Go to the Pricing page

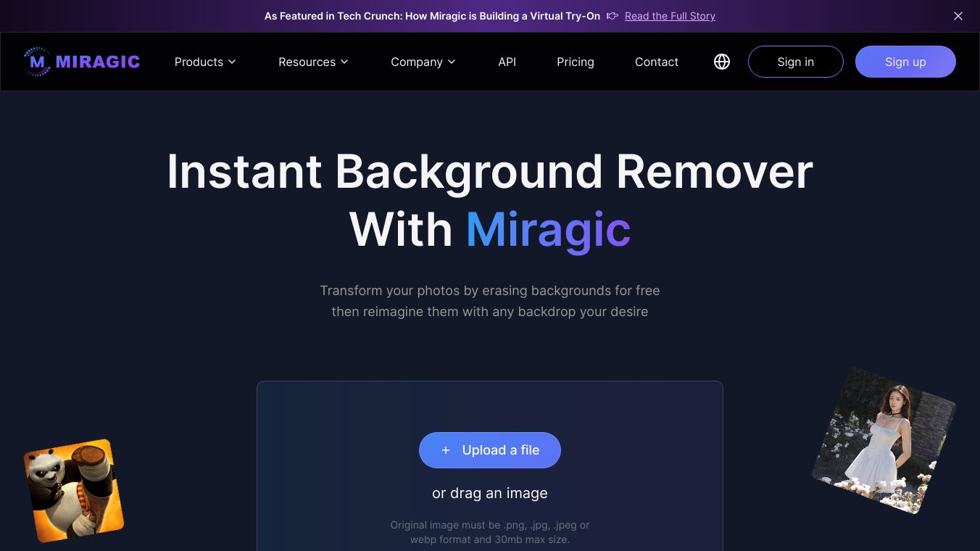click(576, 62)
